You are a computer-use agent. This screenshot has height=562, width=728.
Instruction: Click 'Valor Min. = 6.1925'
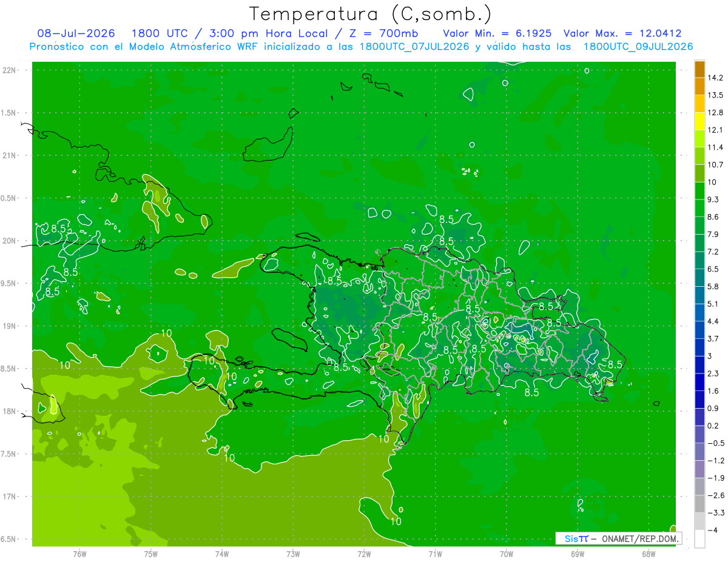click(x=497, y=34)
